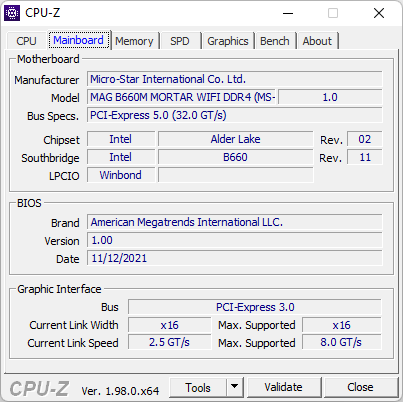The image size is (403, 402).
Task: Expand the Tools dropdown arrow
Action: (x=235, y=388)
